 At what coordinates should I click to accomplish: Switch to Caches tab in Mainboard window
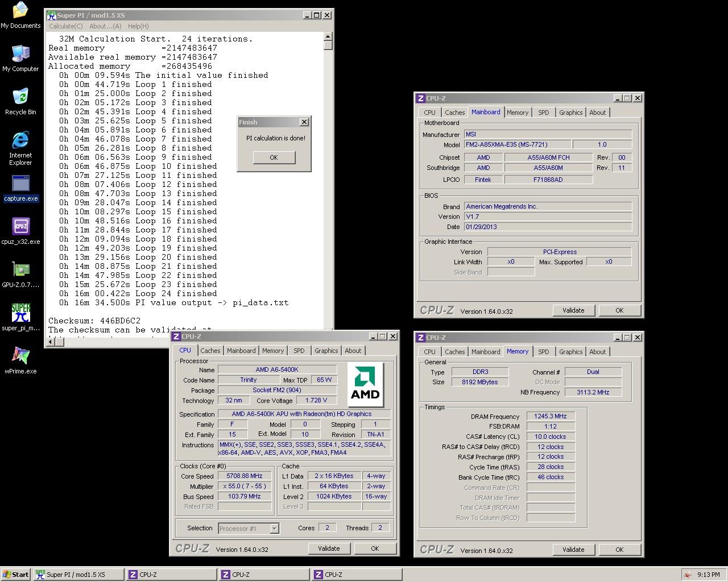[x=455, y=113]
